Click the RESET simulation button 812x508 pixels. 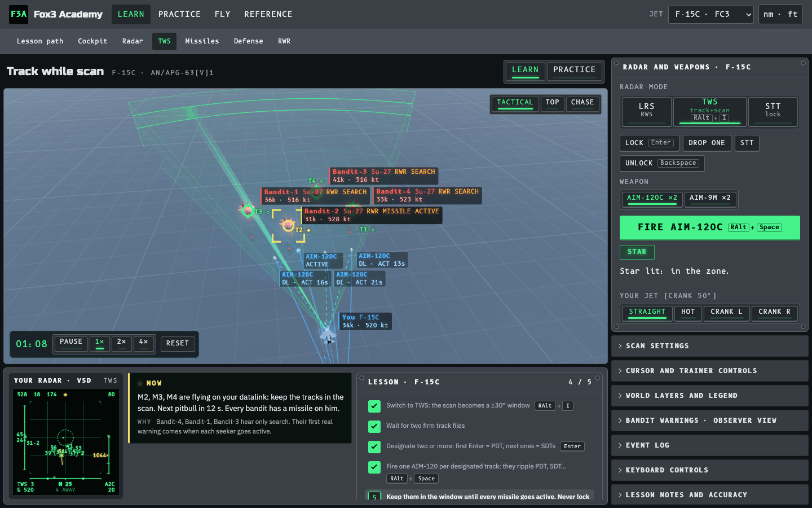coord(178,343)
